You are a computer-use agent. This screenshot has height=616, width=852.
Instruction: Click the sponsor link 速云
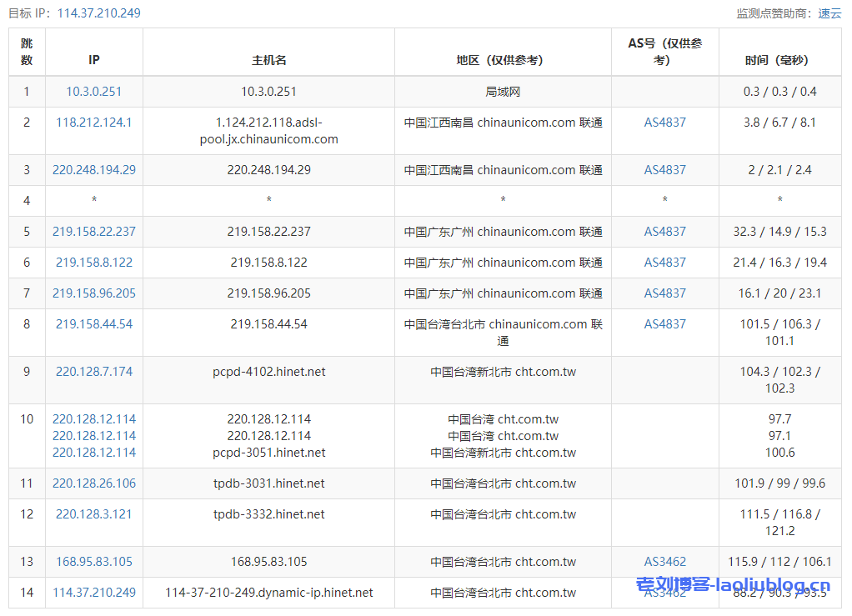(831, 13)
